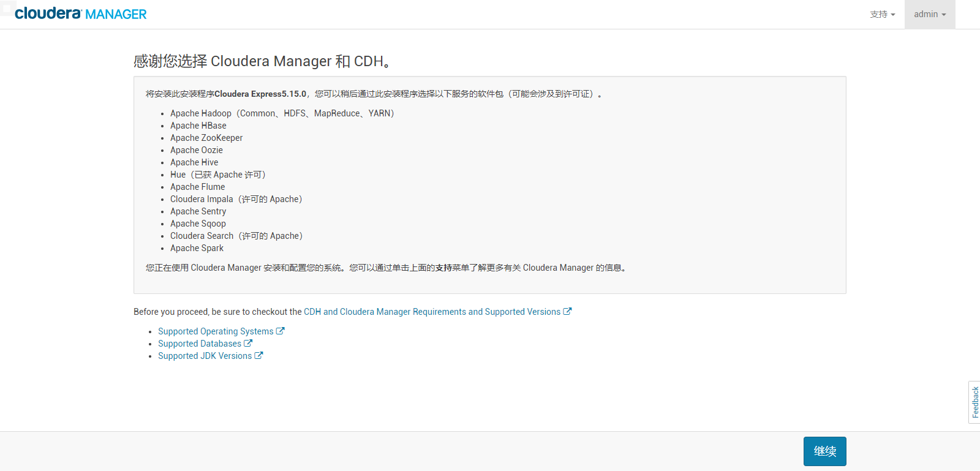Image resolution: width=980 pixels, height=471 pixels.
Task: Click the bold 支持 word in the paragraph
Action: [443, 268]
